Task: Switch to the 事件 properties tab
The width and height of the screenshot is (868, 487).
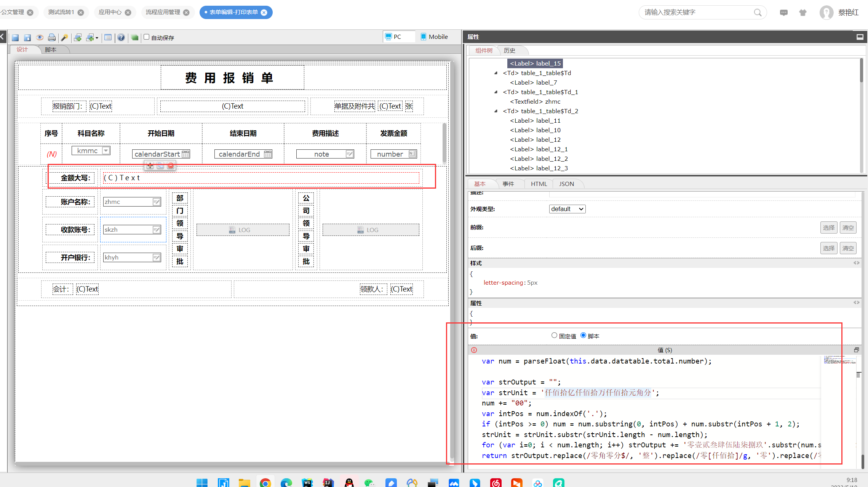Action: pyautogui.click(x=508, y=184)
